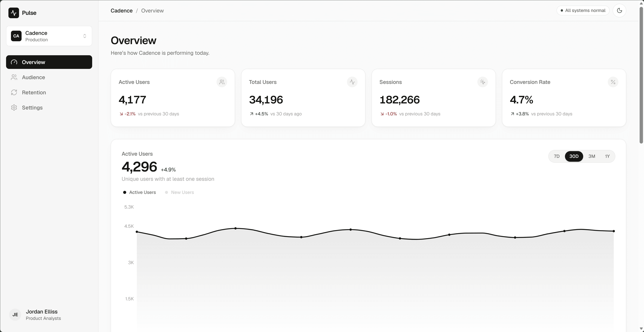Click the 182,266 Sessions value
Viewport: 644px width, 332px height.
coord(400,100)
